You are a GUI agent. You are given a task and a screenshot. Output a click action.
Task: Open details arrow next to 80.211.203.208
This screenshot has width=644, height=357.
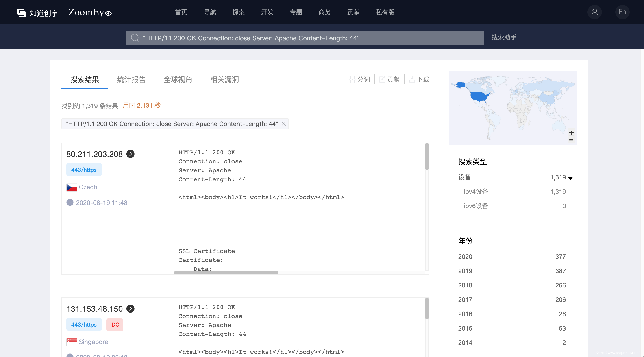coord(131,154)
